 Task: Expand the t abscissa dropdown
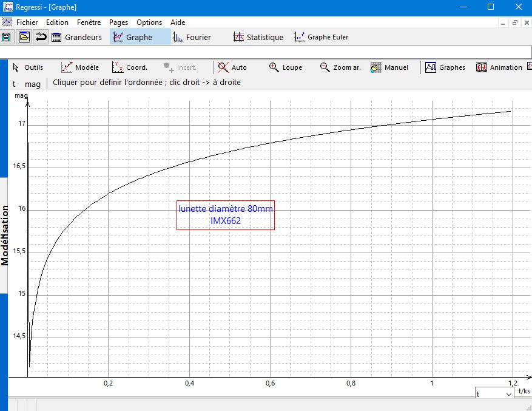pyautogui.click(x=494, y=393)
